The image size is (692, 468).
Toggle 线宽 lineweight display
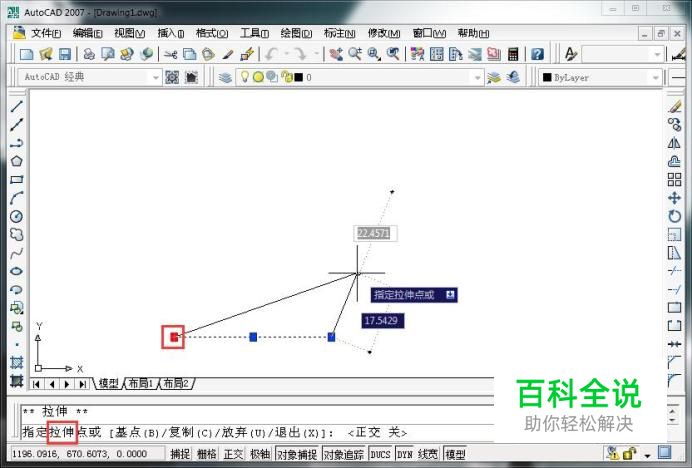tap(427, 454)
